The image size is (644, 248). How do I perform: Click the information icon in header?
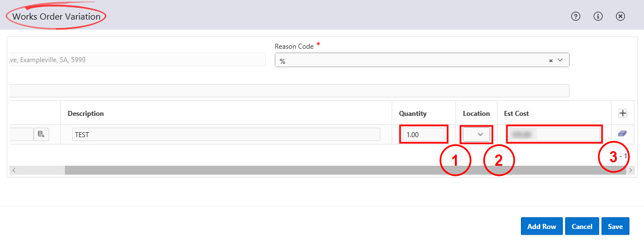coord(598,16)
